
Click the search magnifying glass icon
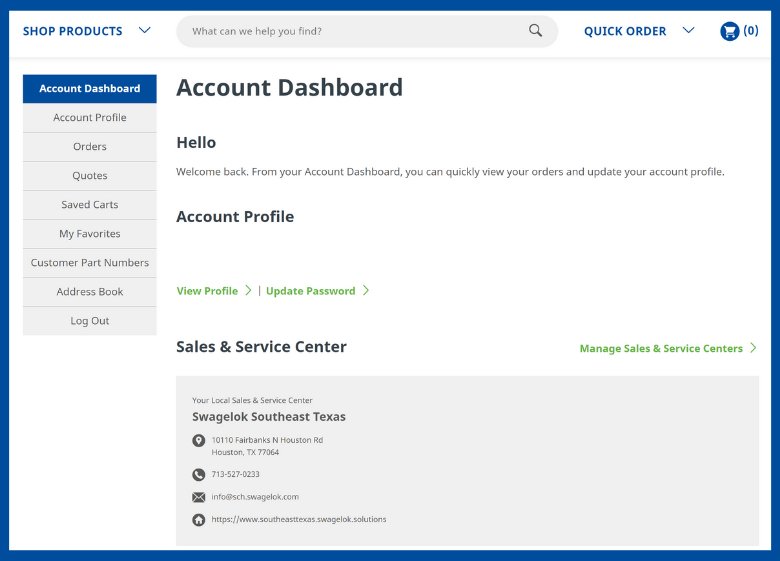point(536,31)
